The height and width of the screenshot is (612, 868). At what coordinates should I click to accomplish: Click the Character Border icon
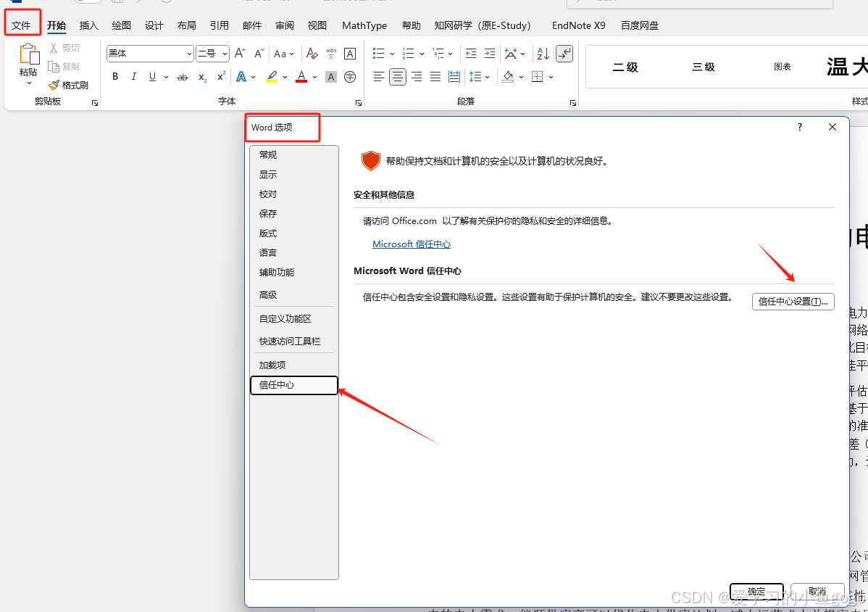click(x=350, y=53)
